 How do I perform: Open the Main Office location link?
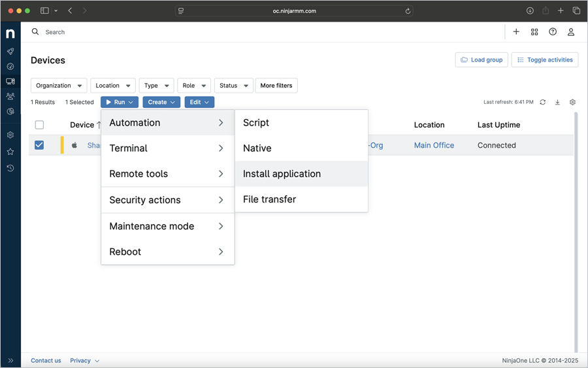pos(434,145)
